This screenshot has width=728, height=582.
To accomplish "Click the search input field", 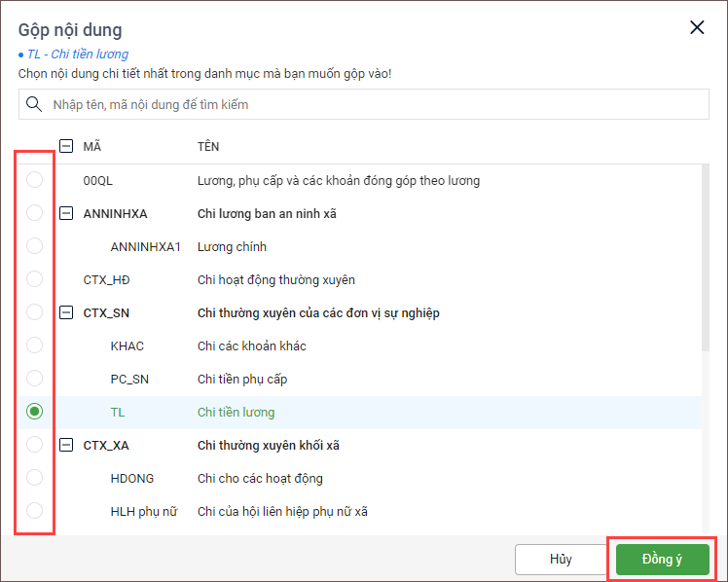I will click(x=375, y=104).
